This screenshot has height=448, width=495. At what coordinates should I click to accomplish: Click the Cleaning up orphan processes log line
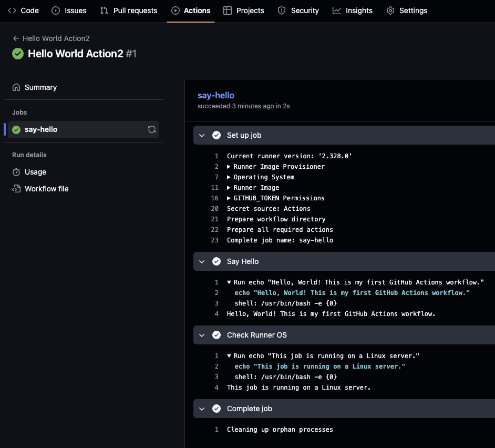point(280,430)
